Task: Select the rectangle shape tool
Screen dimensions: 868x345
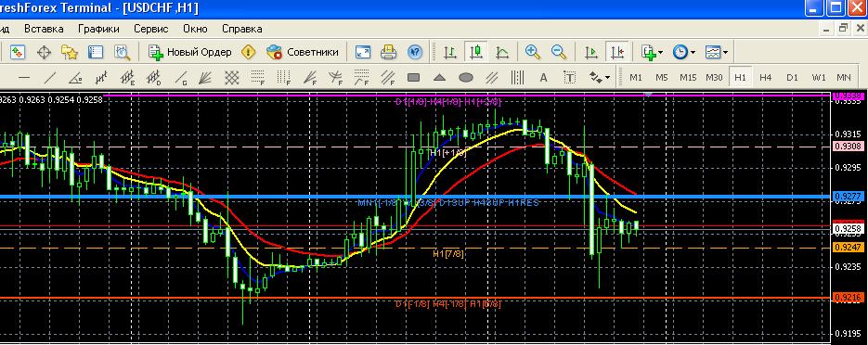Action: point(413,77)
